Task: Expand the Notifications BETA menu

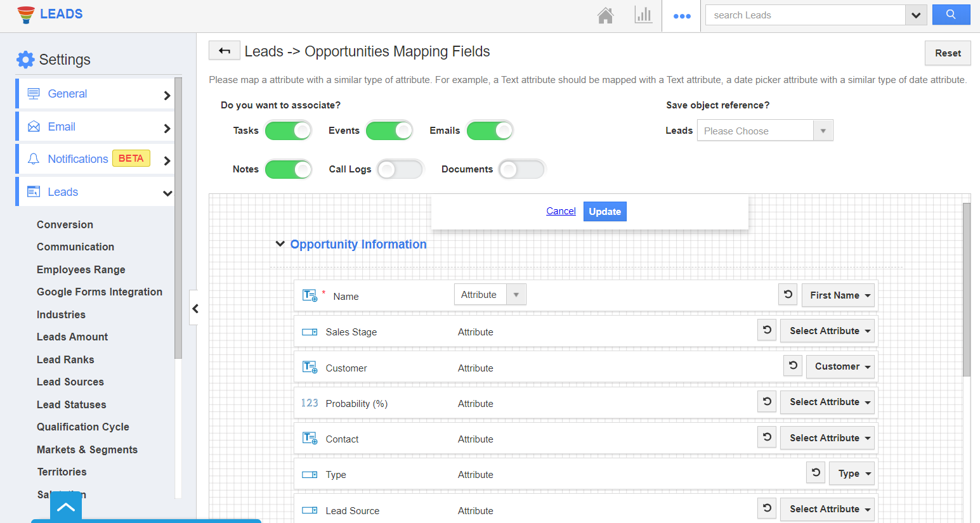Action: click(167, 160)
